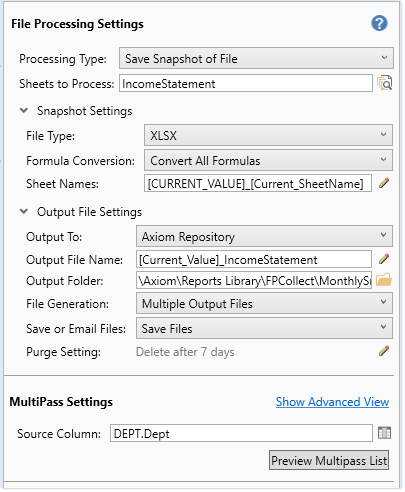Click the Output Folder path field
Image resolution: width=405 pixels, height=492 pixels.
(254, 281)
